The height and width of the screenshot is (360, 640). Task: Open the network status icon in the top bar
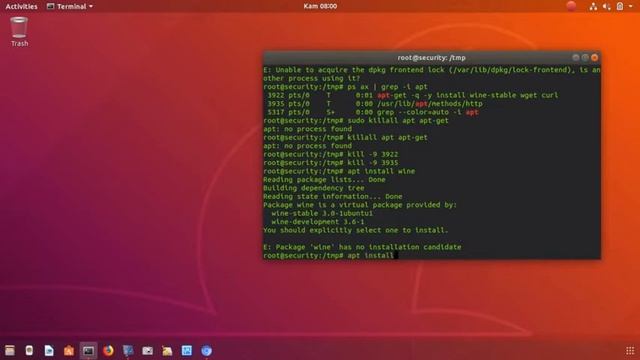click(x=593, y=6)
